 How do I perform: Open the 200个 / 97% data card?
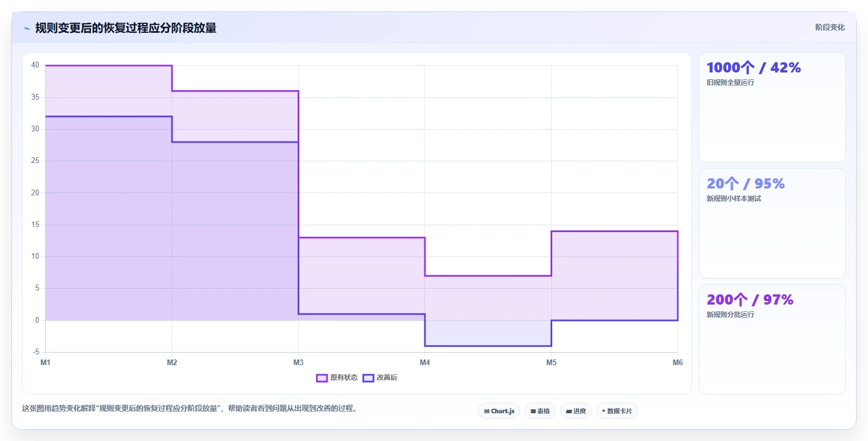[x=772, y=339]
